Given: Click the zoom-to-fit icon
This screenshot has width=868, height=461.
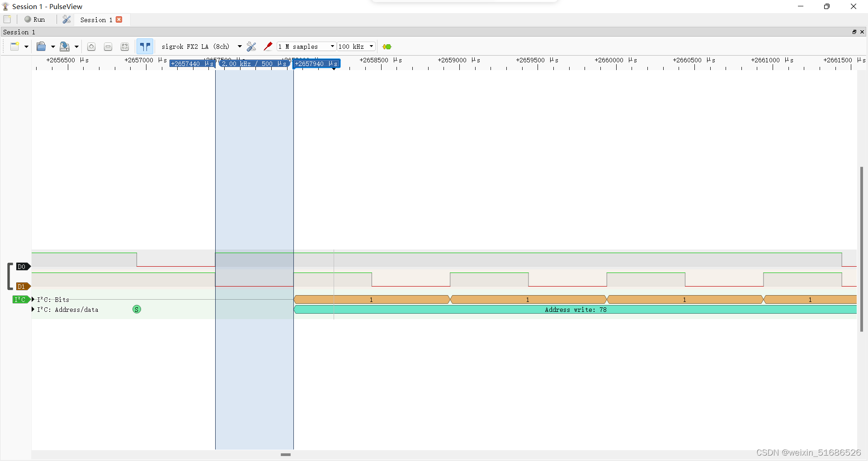Looking at the screenshot, I should (125, 47).
